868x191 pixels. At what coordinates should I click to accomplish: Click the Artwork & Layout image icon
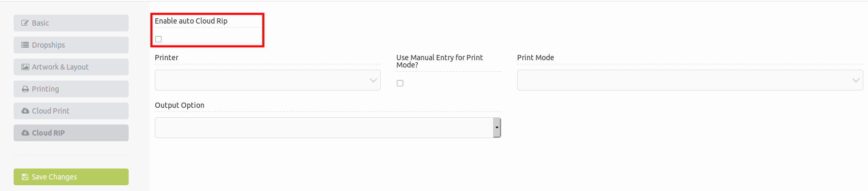[x=25, y=67]
